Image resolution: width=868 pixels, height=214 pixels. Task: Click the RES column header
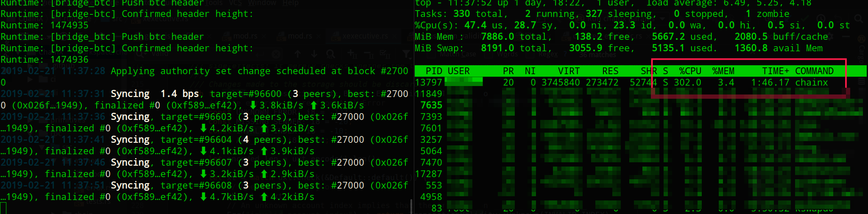tap(610, 71)
